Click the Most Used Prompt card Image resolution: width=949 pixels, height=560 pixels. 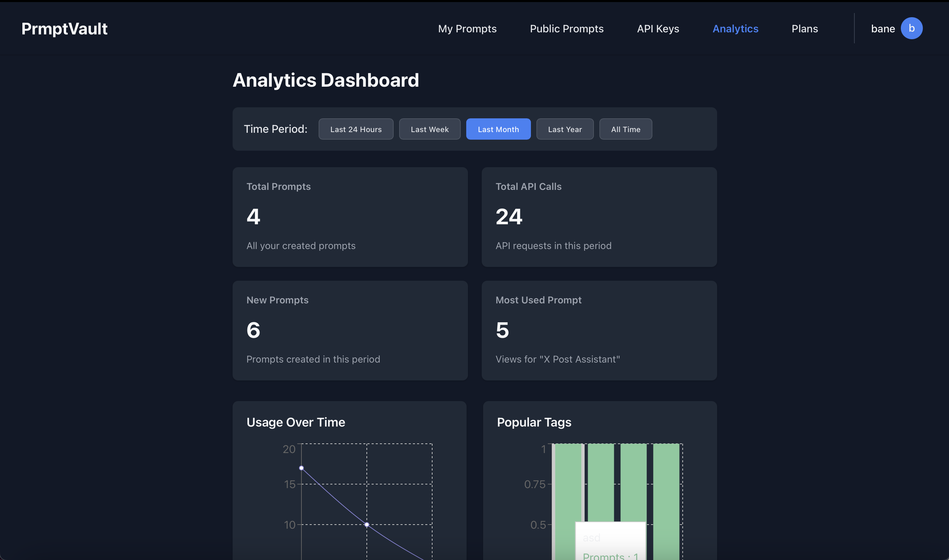599,330
